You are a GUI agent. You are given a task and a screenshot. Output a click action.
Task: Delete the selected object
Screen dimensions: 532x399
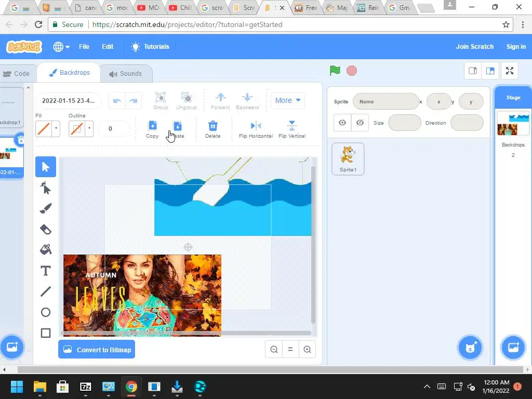(x=212, y=129)
